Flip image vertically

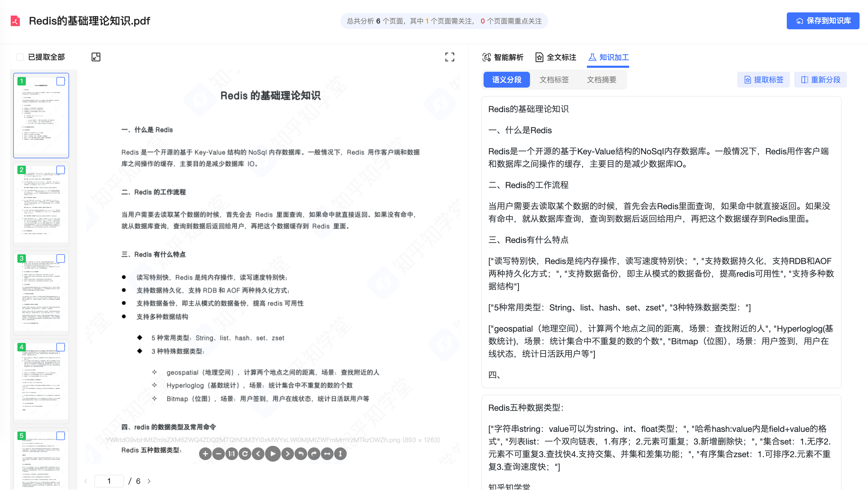coord(340,454)
